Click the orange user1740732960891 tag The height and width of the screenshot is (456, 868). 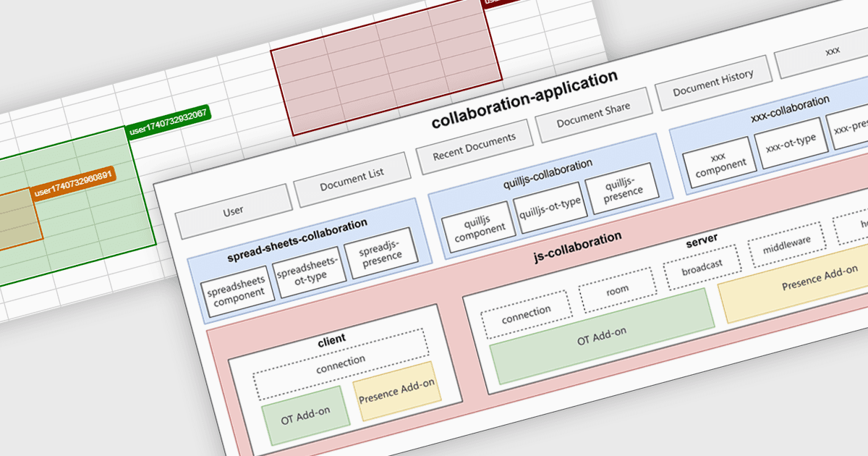[74, 184]
